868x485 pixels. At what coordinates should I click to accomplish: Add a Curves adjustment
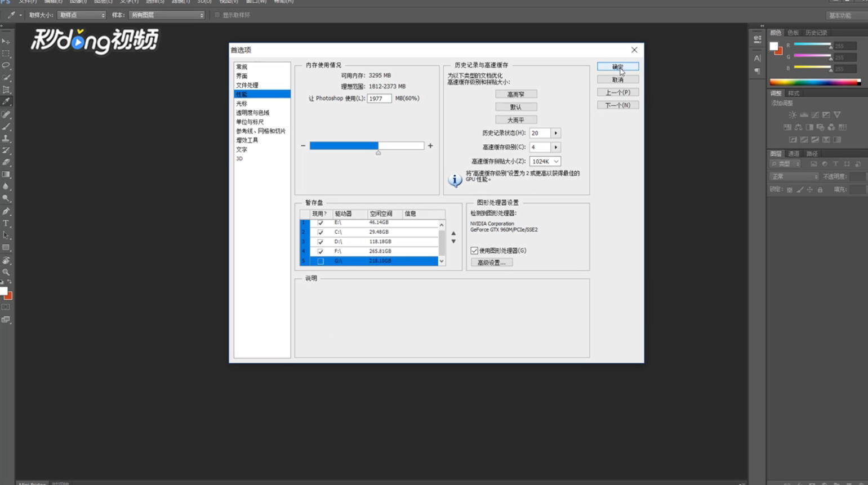[x=815, y=115]
